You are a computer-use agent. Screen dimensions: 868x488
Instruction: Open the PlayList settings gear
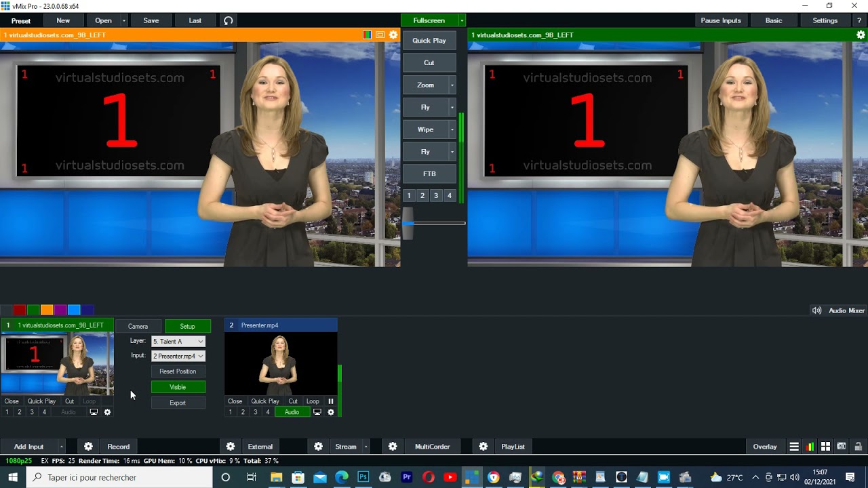pos(483,447)
